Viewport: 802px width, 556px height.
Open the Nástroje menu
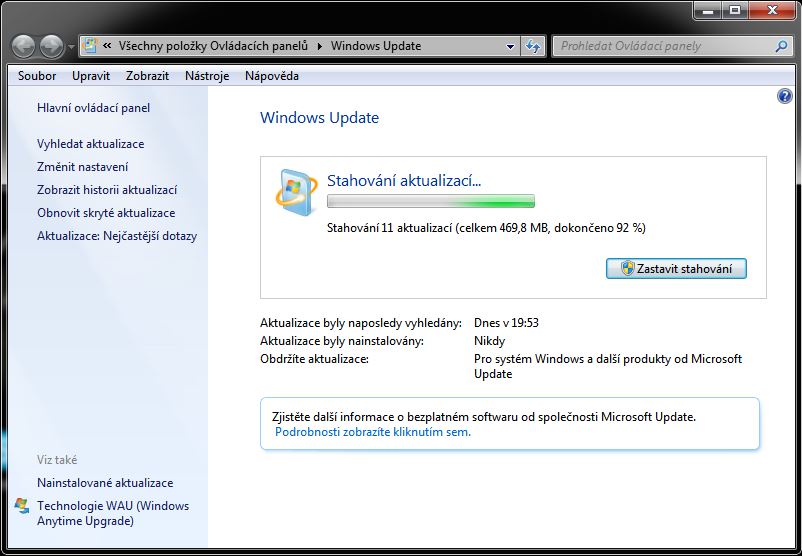click(207, 76)
